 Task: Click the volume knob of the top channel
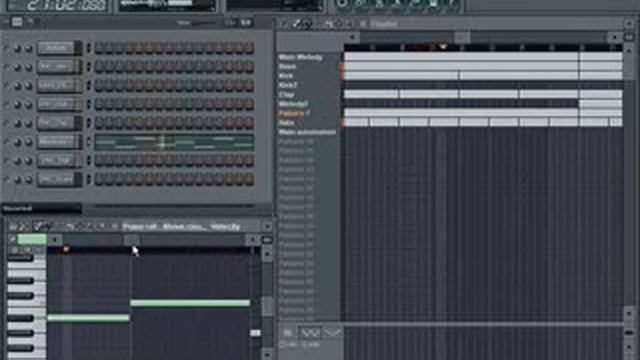click(28, 48)
